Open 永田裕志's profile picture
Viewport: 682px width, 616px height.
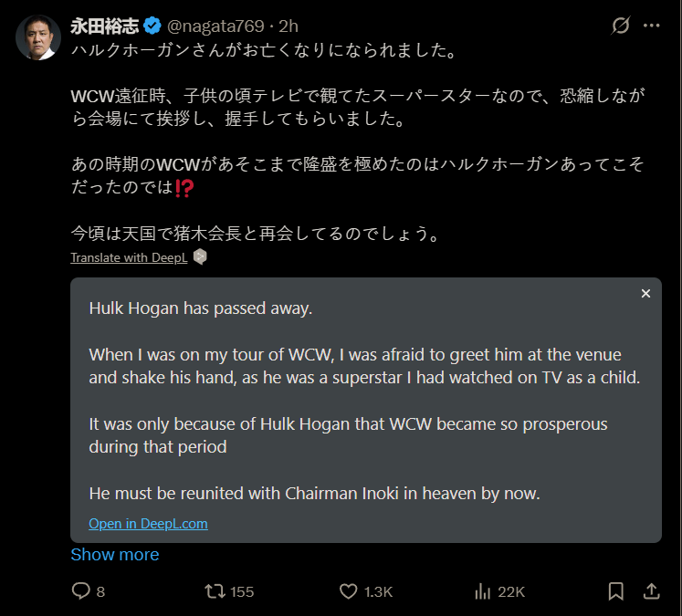click(37, 38)
